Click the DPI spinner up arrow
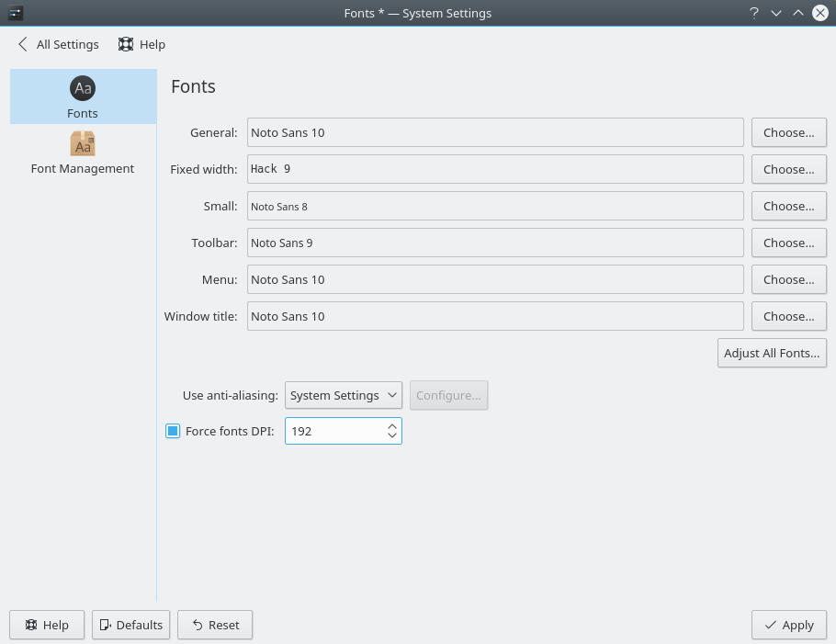Image resolution: width=836 pixels, height=644 pixels. coord(392,424)
